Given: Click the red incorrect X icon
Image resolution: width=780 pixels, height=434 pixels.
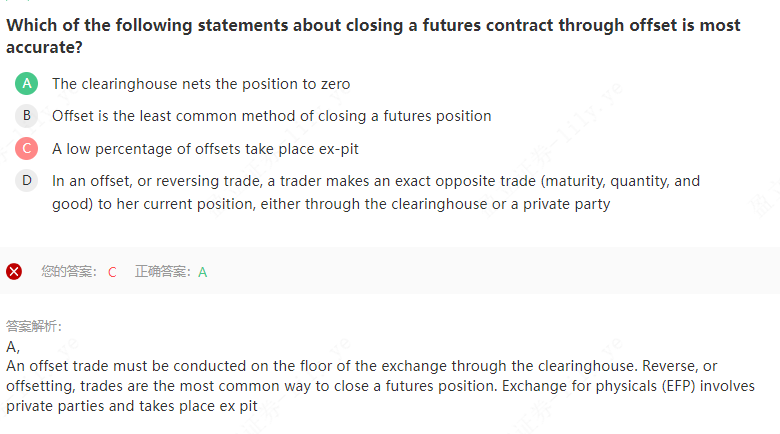Looking at the screenshot, I should [14, 271].
